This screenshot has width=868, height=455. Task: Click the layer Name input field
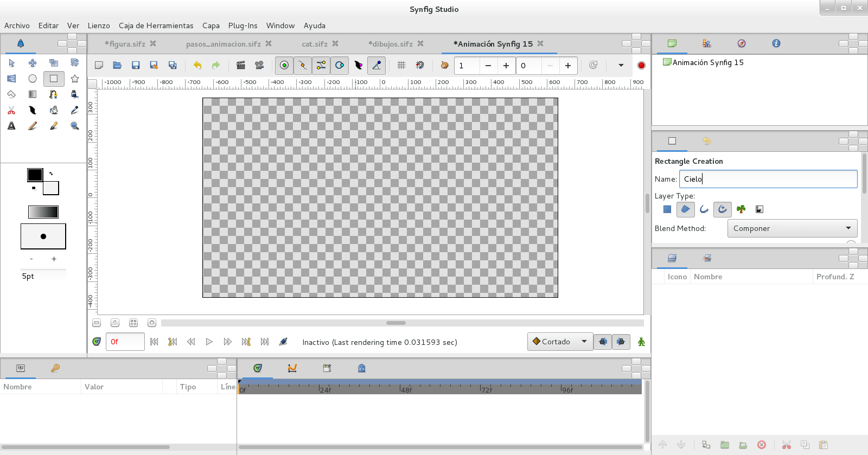[768, 179]
